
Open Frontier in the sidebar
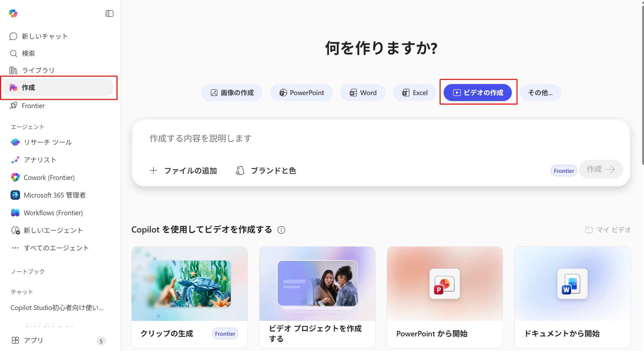(58, 106)
